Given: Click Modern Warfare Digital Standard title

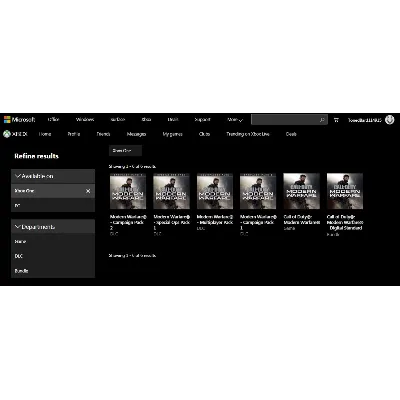Looking at the screenshot, I should click(345, 222).
